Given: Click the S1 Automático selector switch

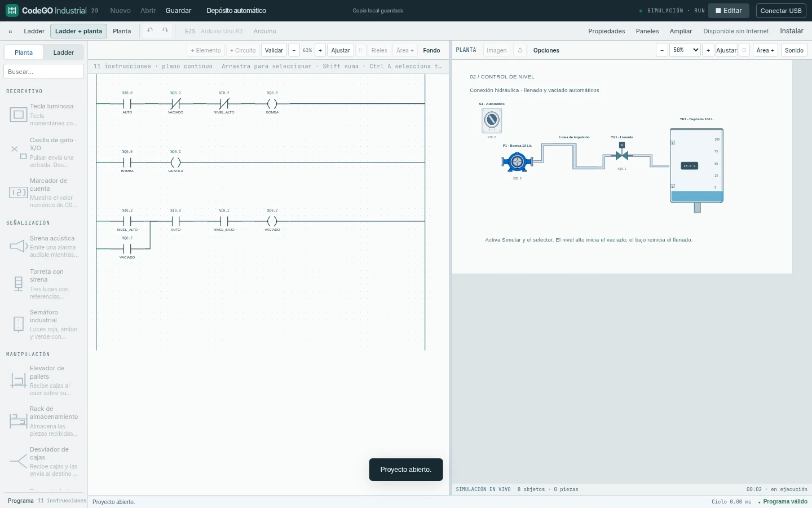Looking at the screenshot, I should (492, 120).
